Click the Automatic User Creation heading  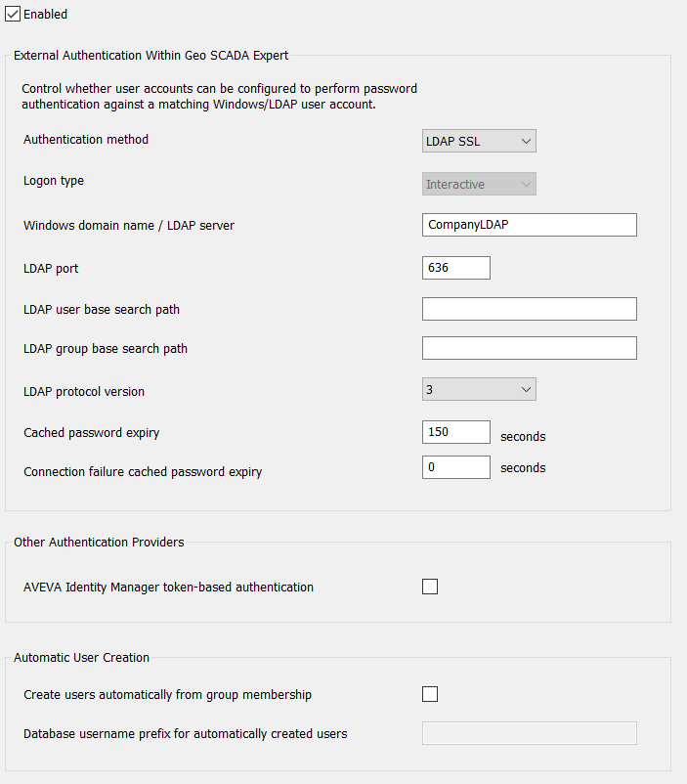81,658
